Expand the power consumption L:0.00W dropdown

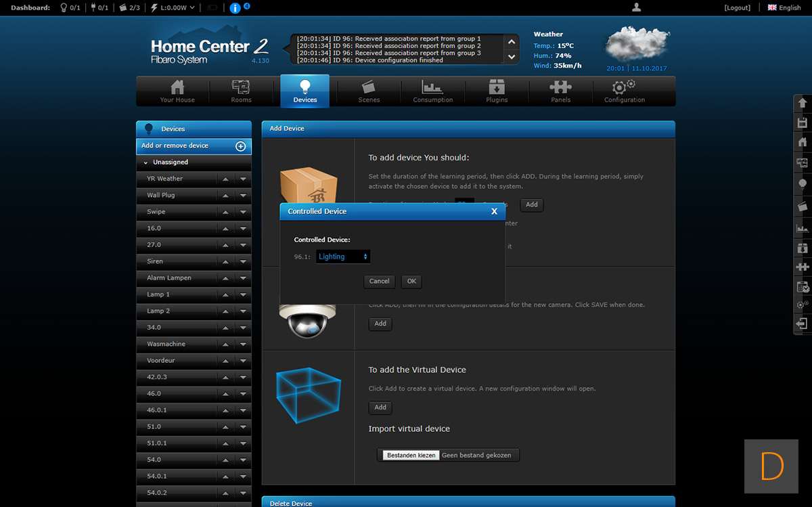173,7
